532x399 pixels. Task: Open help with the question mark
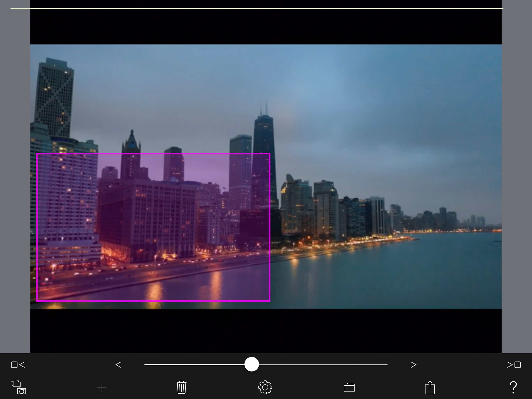click(513, 387)
